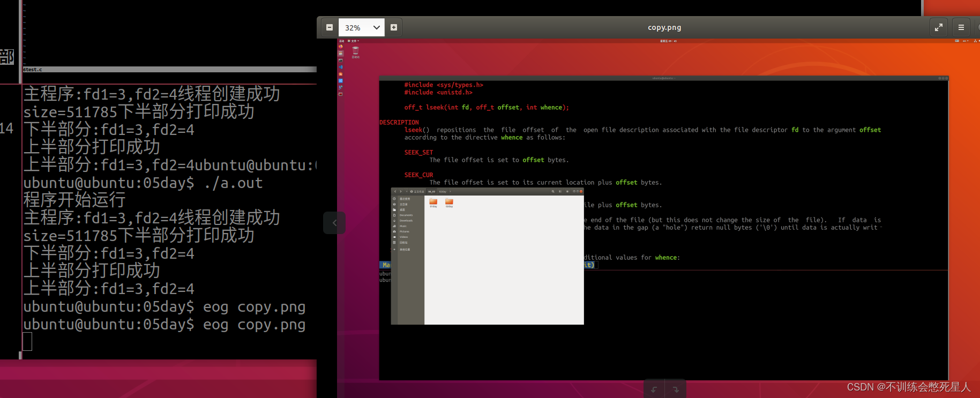Click the './a.out' command line in terminal
The width and height of the screenshot is (980, 398).
[143, 183]
